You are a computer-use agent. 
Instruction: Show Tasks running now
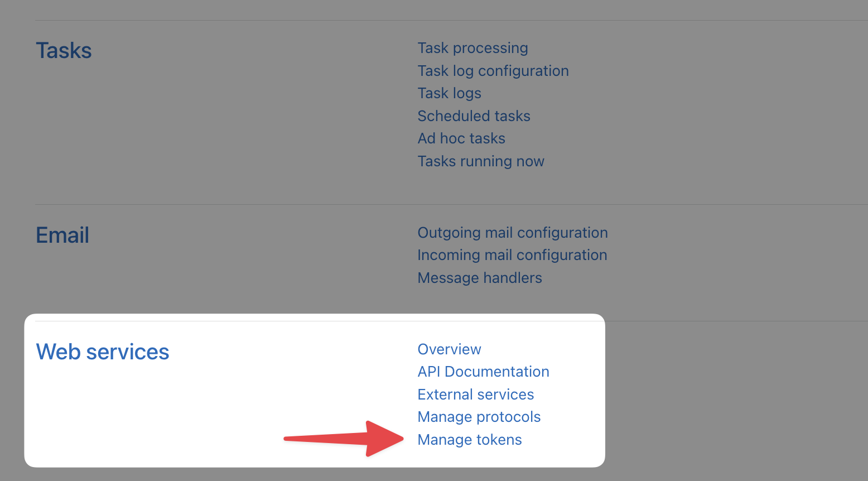(480, 161)
